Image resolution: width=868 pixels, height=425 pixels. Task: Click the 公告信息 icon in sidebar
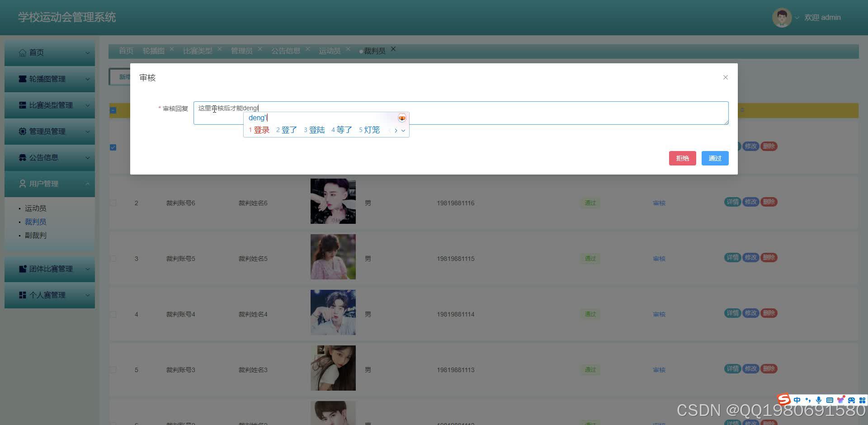[23, 157]
